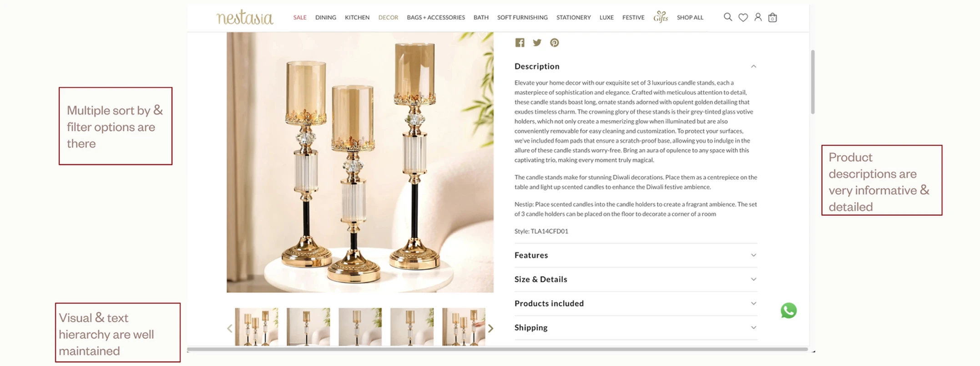Expand the Shipping section

coord(636,328)
